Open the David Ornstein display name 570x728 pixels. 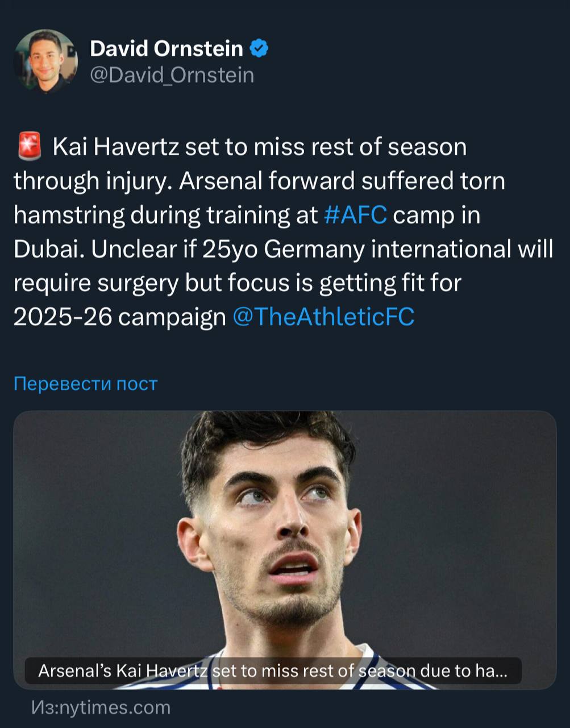[x=166, y=49]
